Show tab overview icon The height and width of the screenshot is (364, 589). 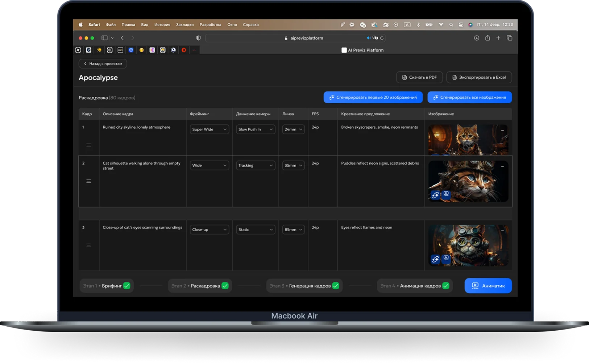click(x=509, y=38)
